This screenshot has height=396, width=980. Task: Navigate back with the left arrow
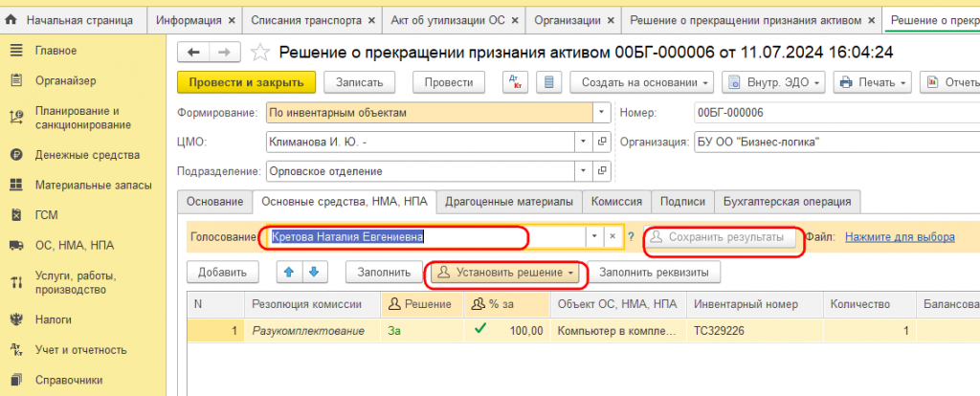(193, 53)
